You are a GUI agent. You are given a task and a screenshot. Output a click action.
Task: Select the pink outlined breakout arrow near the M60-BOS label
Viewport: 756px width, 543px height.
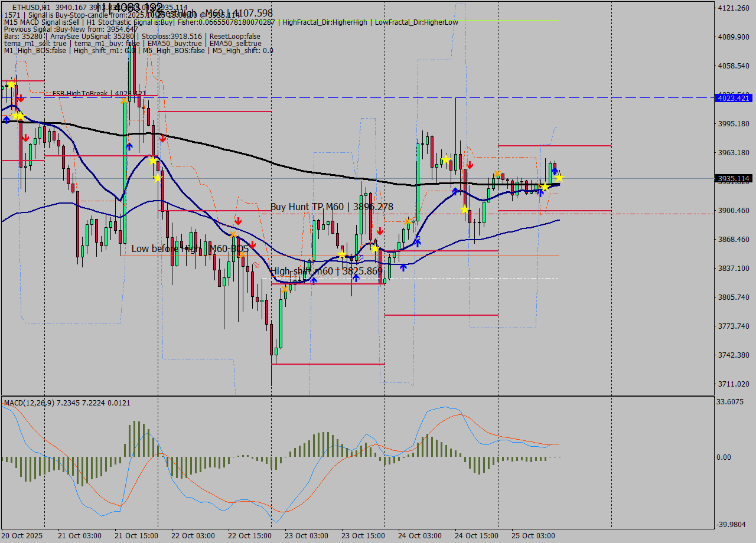point(256,264)
